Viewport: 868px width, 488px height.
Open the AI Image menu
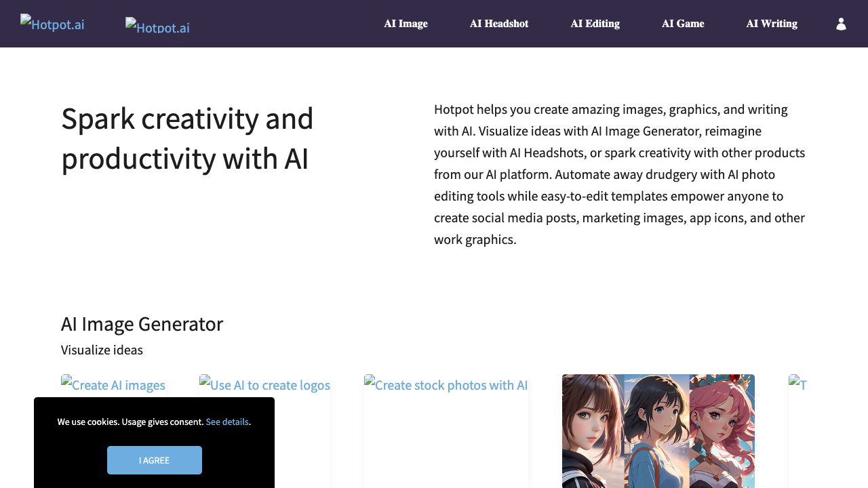406,24
